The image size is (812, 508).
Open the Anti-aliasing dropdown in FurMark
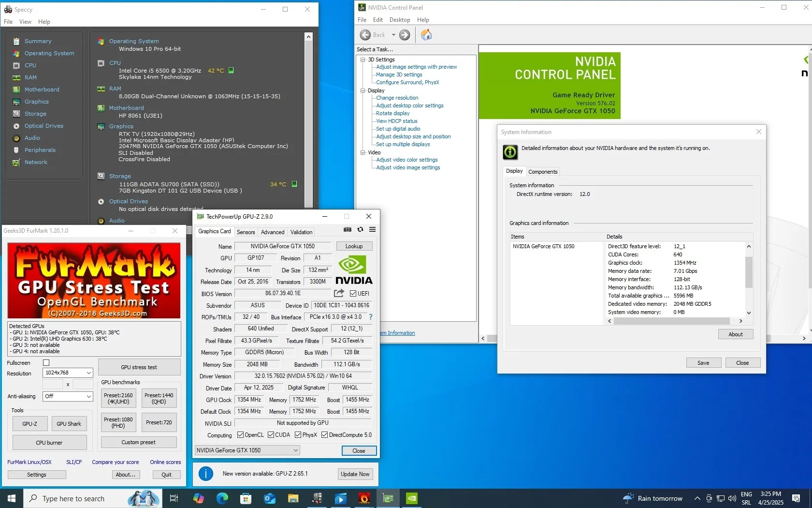pyautogui.click(x=68, y=396)
